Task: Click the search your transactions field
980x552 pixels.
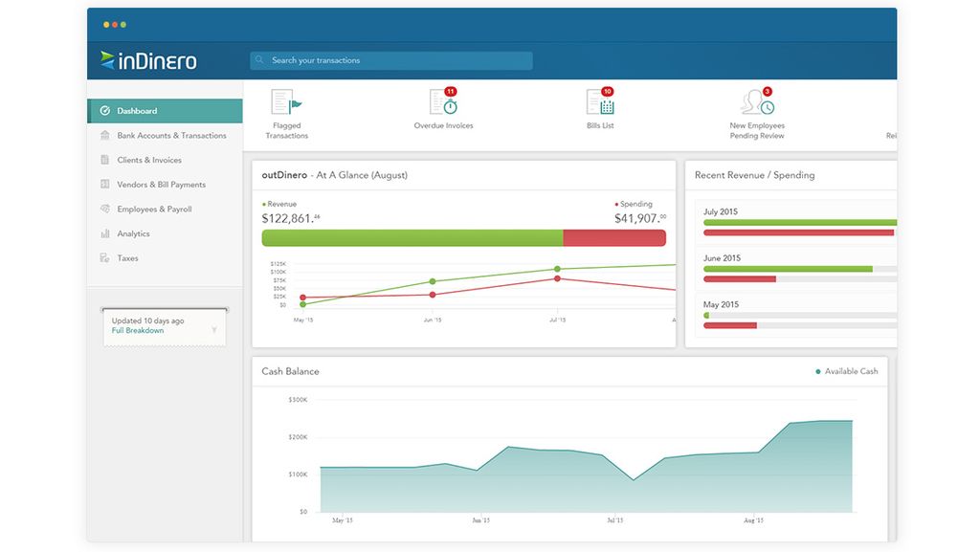Action: coord(391,60)
